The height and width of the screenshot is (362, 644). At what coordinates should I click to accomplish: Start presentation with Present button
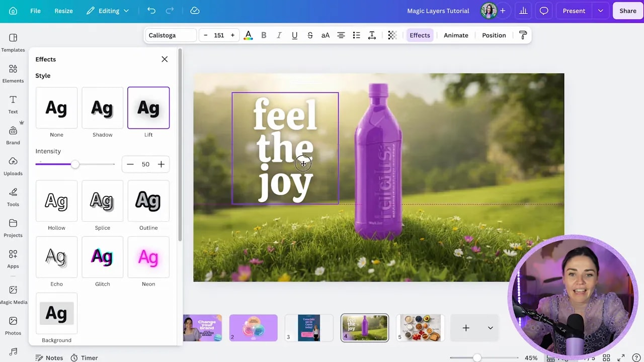[574, 11]
